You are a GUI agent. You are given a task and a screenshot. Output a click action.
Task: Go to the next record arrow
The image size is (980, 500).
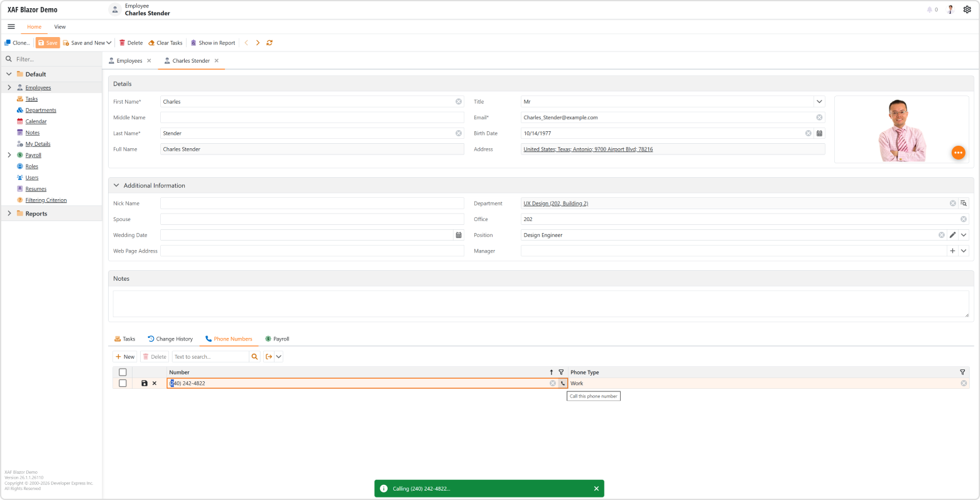point(258,43)
